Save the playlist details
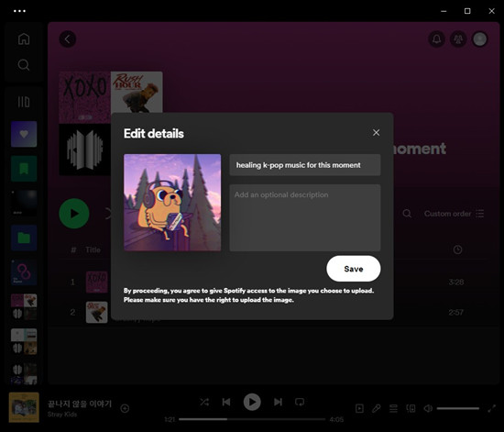 coord(353,269)
